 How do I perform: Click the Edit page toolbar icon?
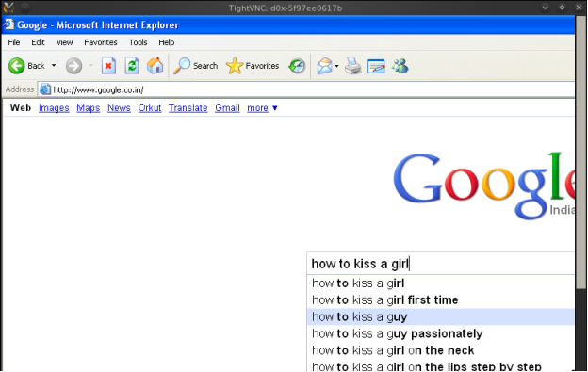coord(376,66)
